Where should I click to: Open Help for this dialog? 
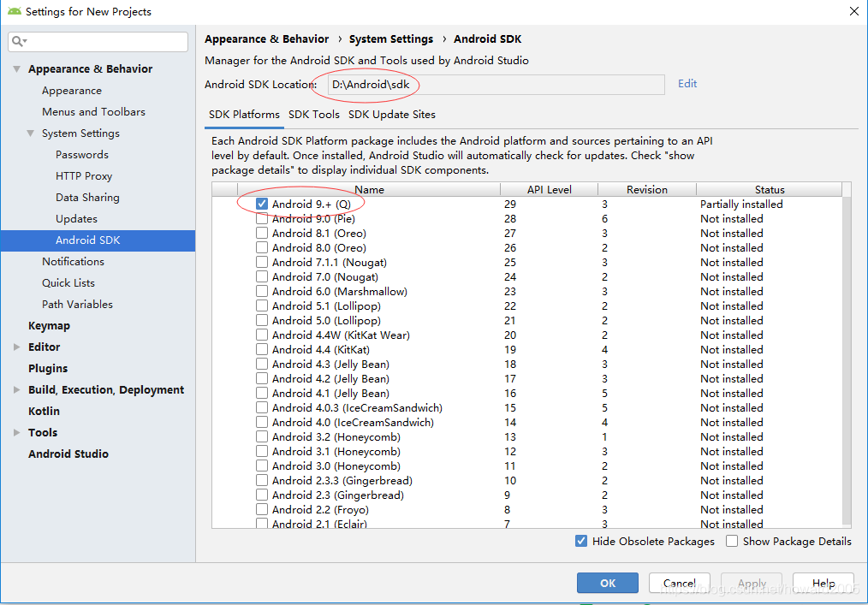(823, 583)
